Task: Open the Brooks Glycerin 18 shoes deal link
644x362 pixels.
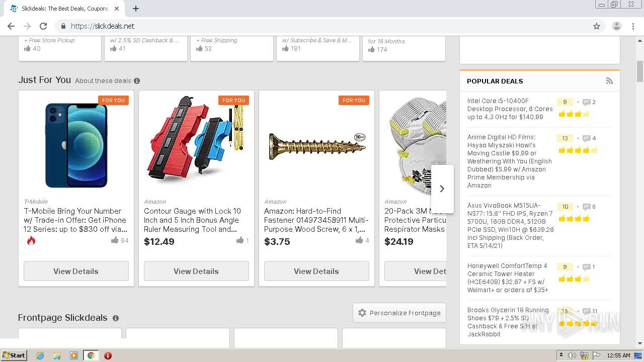Action: 508,322
